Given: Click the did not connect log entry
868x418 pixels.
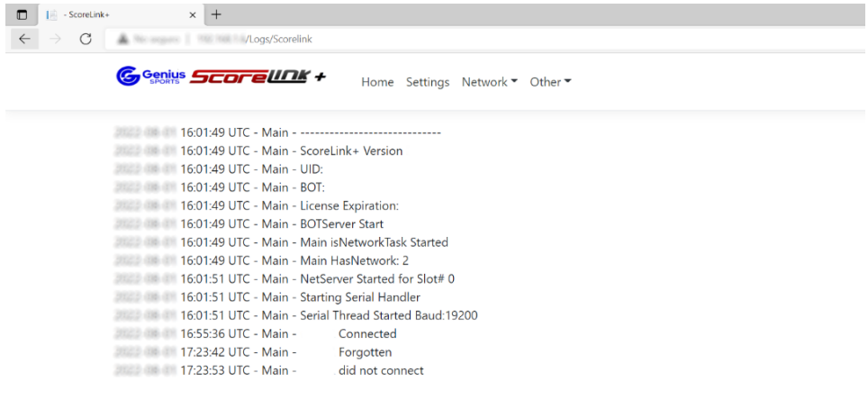Looking at the screenshot, I should pos(269,370).
